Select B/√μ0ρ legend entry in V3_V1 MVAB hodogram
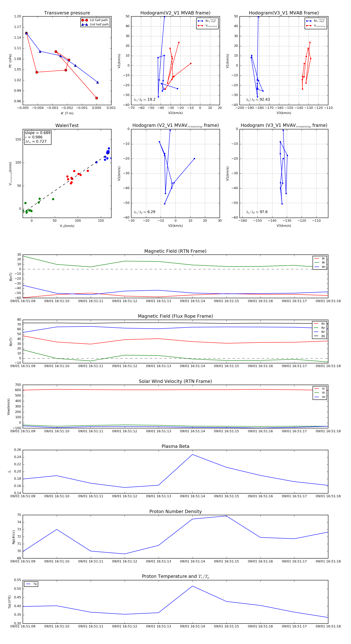Image resolution: width=351 pixels, height=644 pixels. [316, 21]
